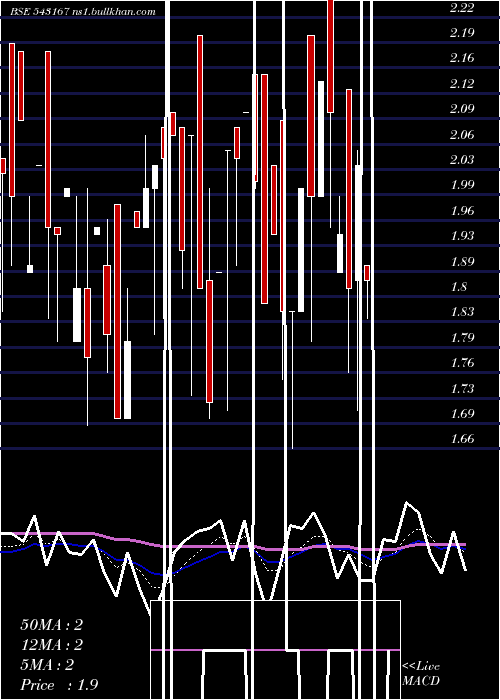Viewport: 500px width, 700px height.
Task: Click the 1.69 price label
Action: click(462, 414)
